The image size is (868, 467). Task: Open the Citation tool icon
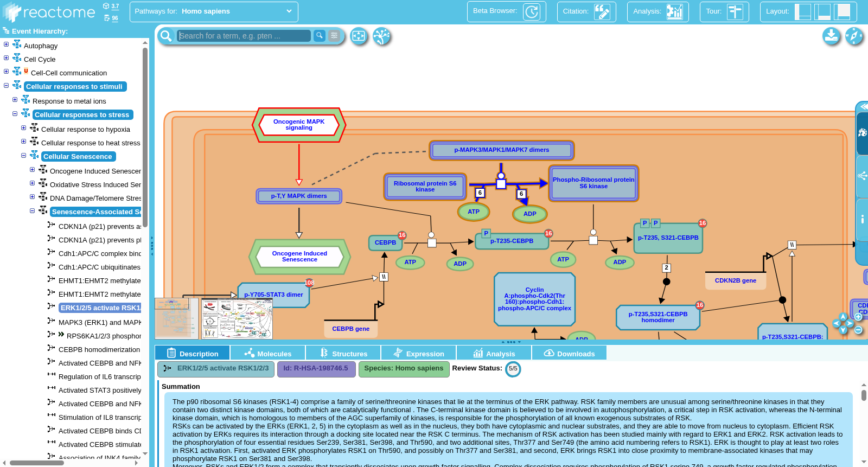pyautogui.click(x=602, y=11)
